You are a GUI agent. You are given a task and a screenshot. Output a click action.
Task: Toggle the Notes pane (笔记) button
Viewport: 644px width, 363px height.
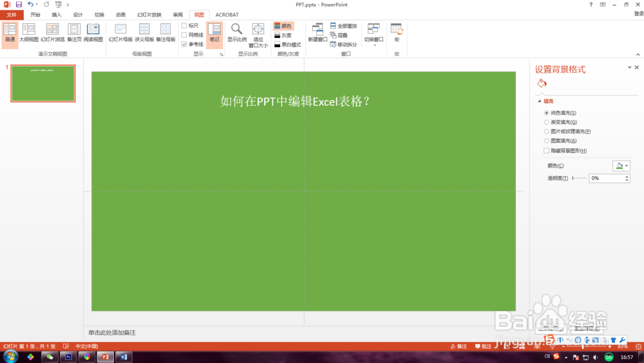214,35
